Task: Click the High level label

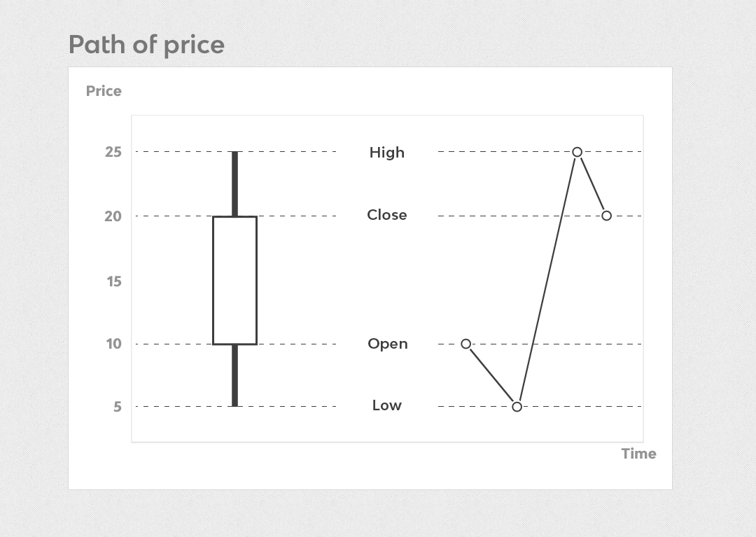Action: pyautogui.click(x=387, y=153)
